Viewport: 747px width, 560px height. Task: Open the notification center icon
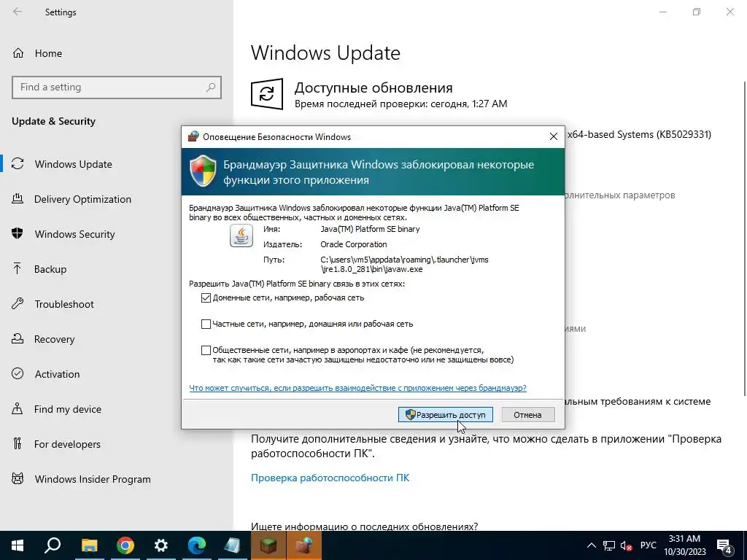(x=724, y=546)
